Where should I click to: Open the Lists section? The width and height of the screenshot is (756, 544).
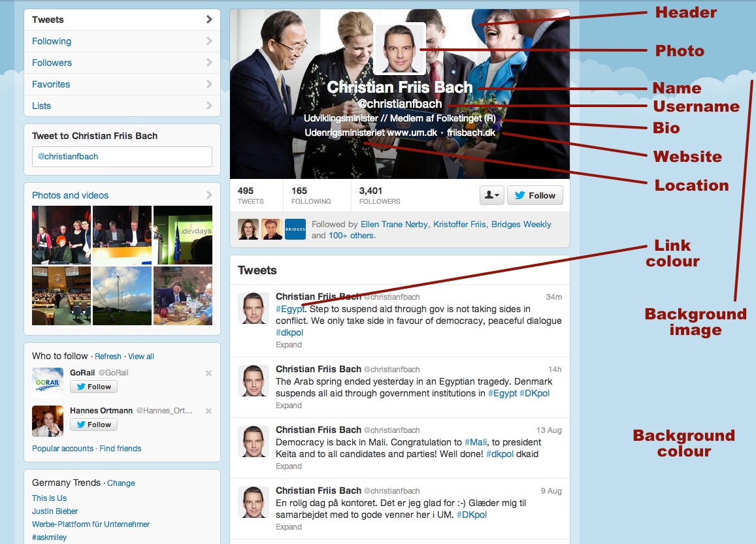[122, 106]
